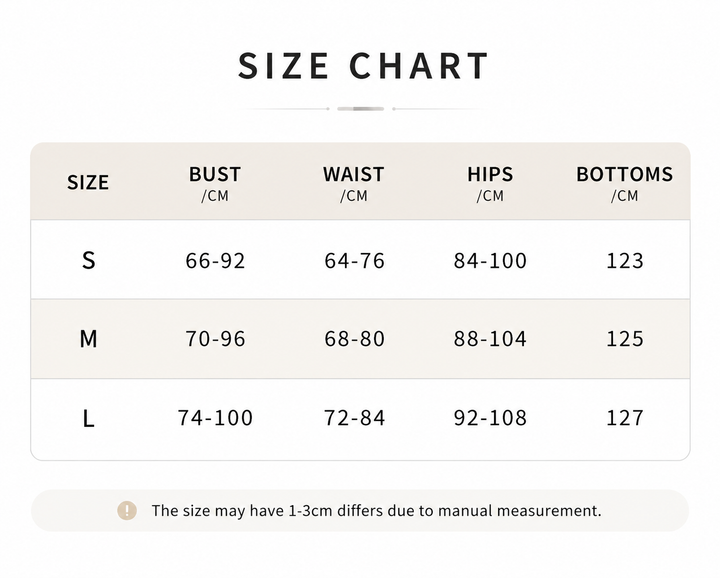Click the SIZE CHART title
Image resolution: width=720 pixels, height=578 pixels.
pyautogui.click(x=363, y=66)
